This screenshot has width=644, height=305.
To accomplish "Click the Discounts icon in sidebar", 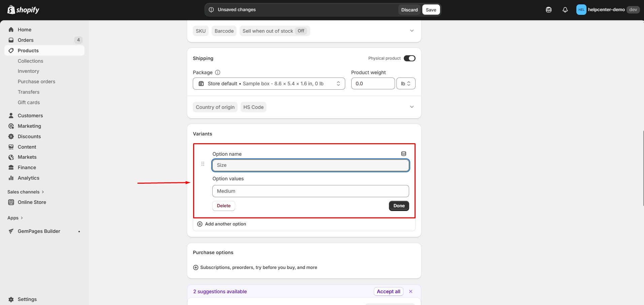I will pos(11,136).
